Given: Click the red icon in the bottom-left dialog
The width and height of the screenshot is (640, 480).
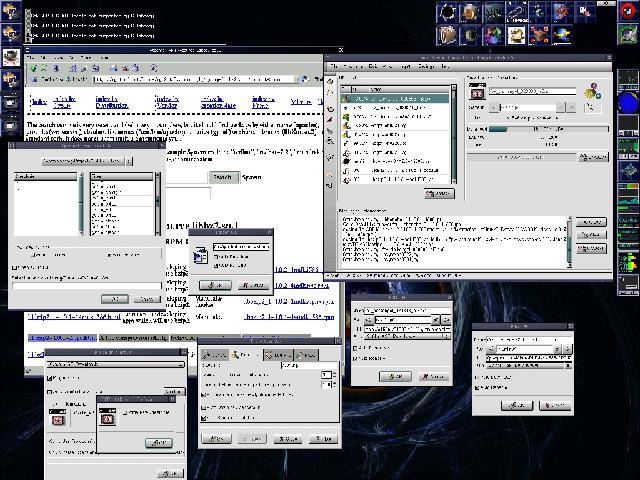Looking at the screenshot, I should tap(59, 417).
